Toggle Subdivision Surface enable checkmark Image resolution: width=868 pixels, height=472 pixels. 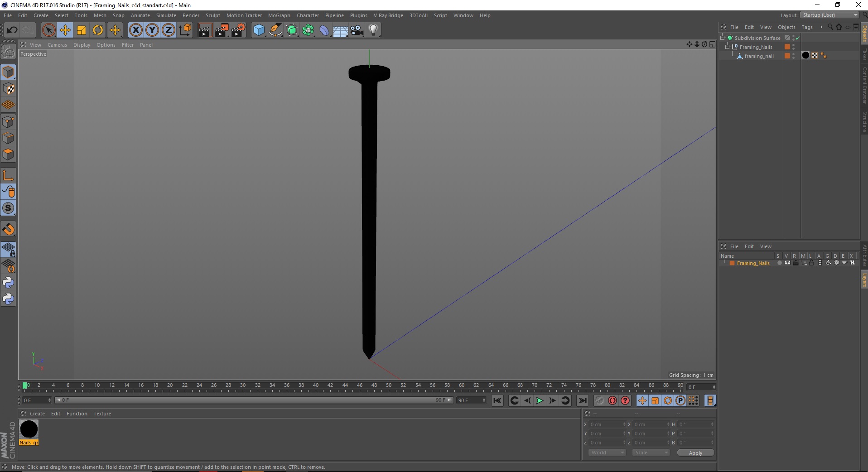798,38
